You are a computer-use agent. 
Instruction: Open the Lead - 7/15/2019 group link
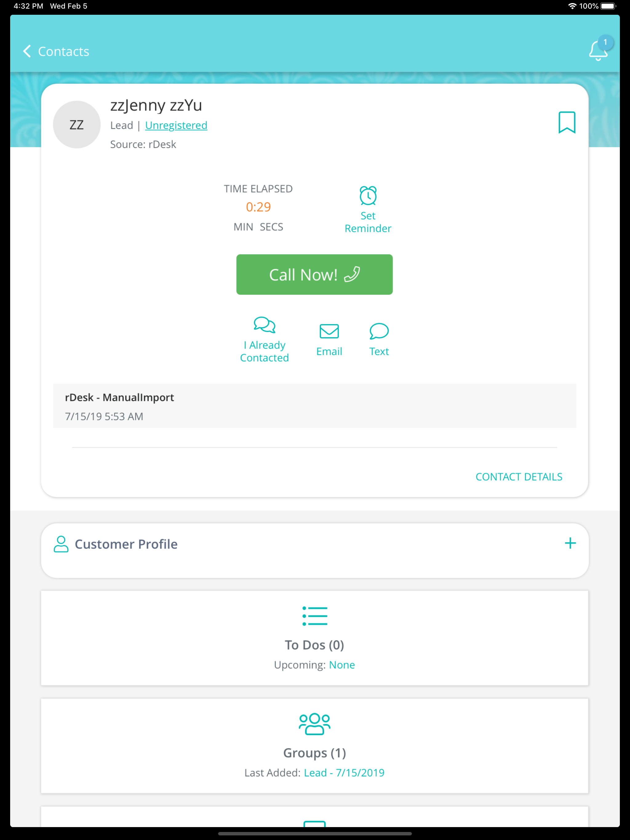click(x=344, y=772)
